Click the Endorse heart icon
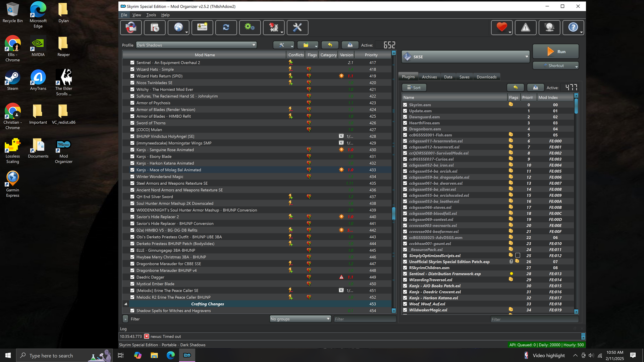The height and width of the screenshot is (362, 644). (x=501, y=27)
